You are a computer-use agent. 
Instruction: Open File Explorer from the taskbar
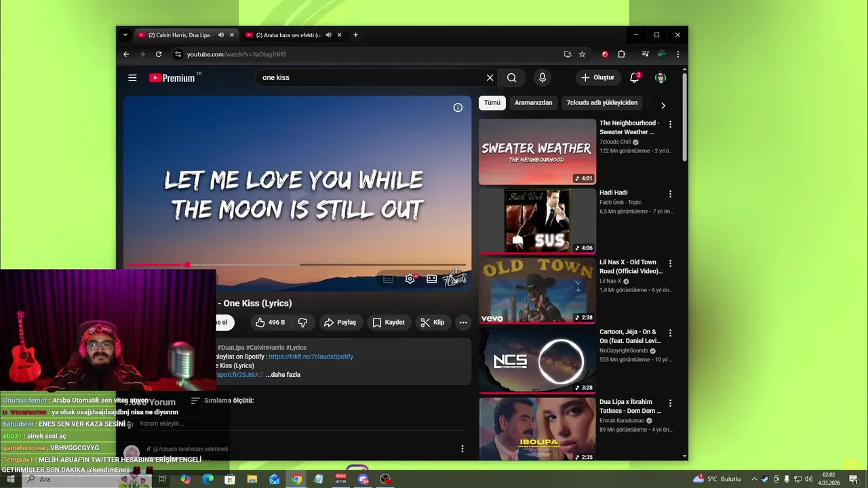pyautogui.click(x=252, y=479)
